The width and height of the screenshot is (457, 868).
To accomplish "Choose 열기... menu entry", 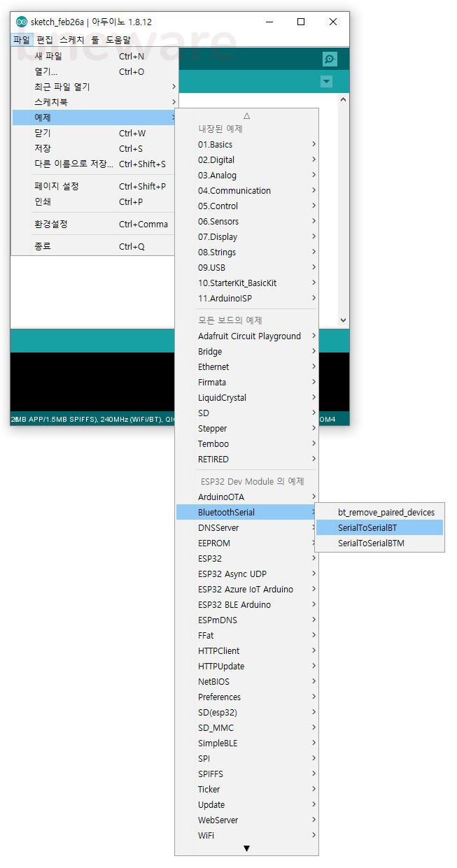I will (x=94, y=71).
